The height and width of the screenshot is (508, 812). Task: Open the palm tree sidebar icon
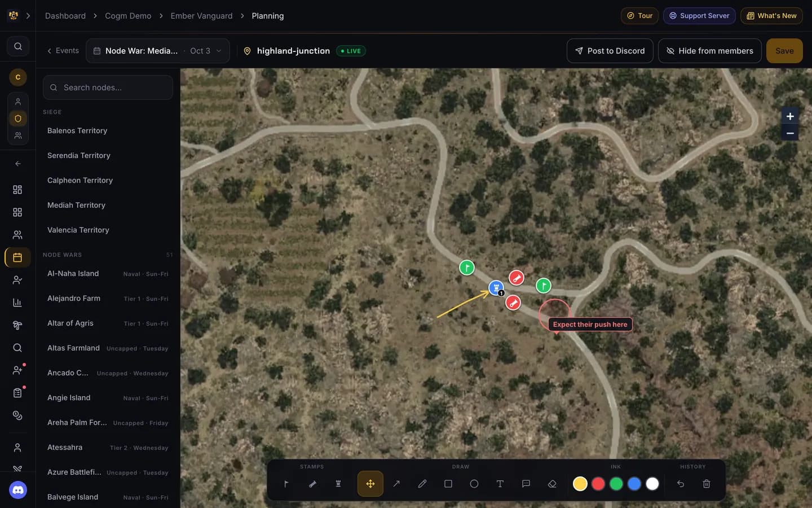click(17, 325)
